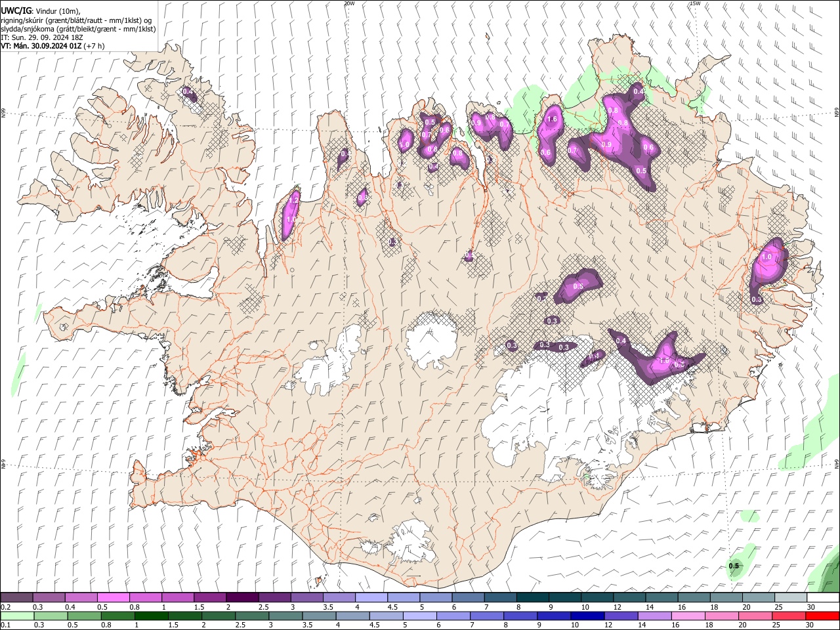
Task: Click the 25–30 red-pink swatch, lower legend row
Action: tap(788, 616)
